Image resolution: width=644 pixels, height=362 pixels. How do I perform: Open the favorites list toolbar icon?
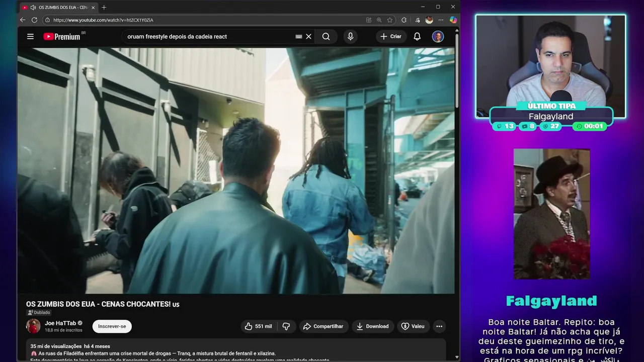tap(418, 20)
